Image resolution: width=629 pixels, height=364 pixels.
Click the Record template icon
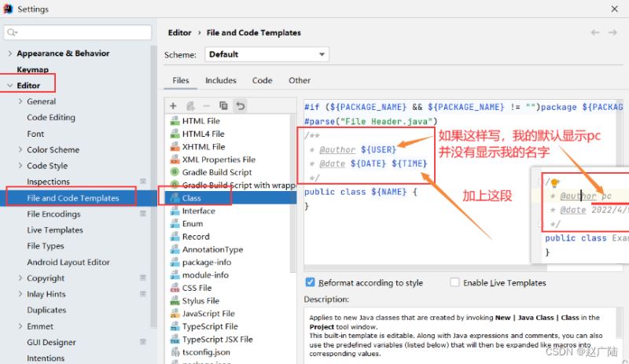175,237
